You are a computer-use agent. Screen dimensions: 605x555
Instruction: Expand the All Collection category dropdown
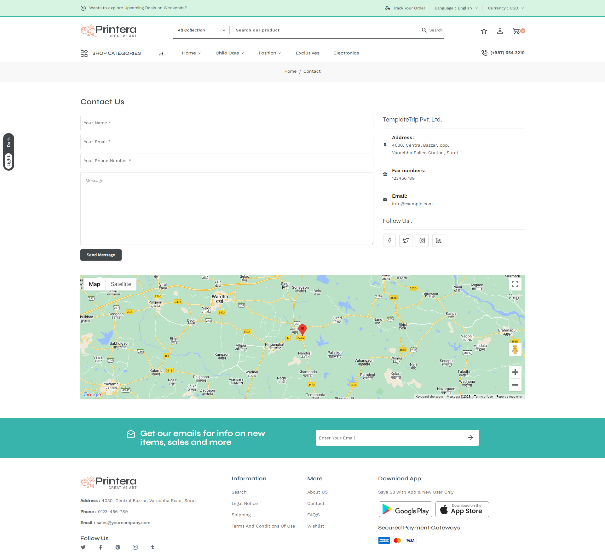[200, 31]
